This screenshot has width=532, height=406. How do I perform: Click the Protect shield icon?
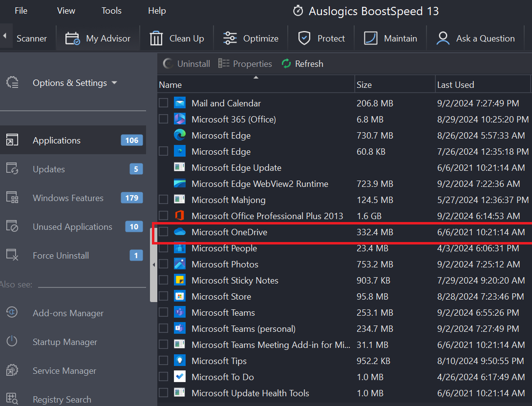coord(304,38)
